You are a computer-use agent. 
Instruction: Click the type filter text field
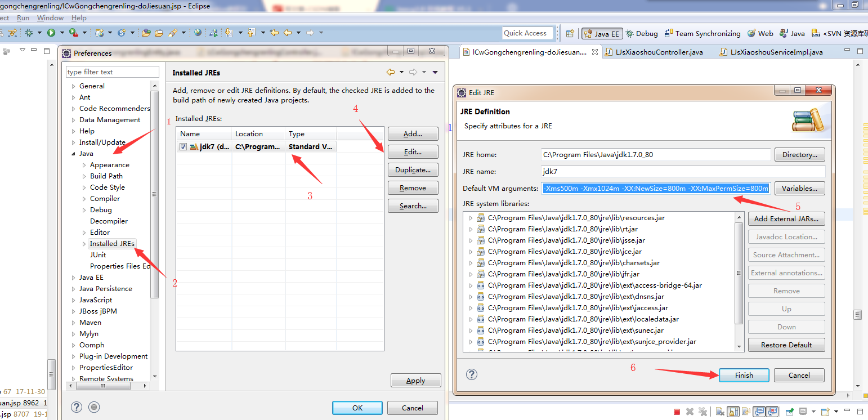click(x=112, y=72)
